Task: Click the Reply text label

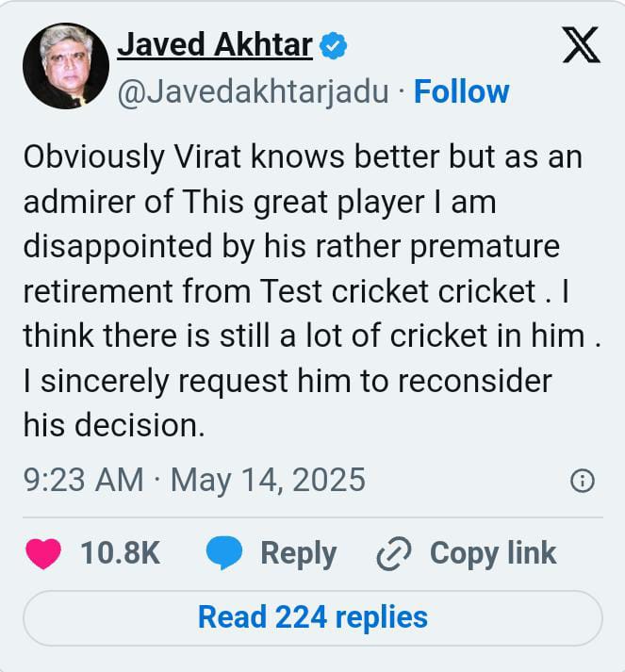Action: pyautogui.click(x=298, y=553)
